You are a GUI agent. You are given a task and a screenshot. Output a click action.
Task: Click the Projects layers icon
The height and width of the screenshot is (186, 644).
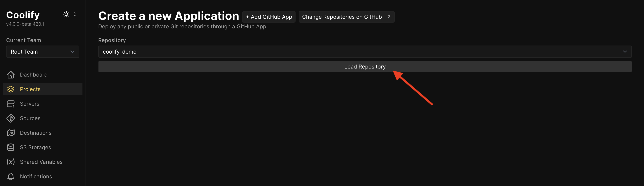point(11,89)
